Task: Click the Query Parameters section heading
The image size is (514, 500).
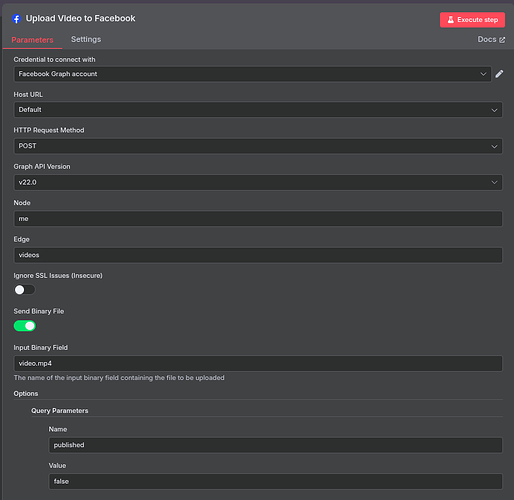Action: 60,411
